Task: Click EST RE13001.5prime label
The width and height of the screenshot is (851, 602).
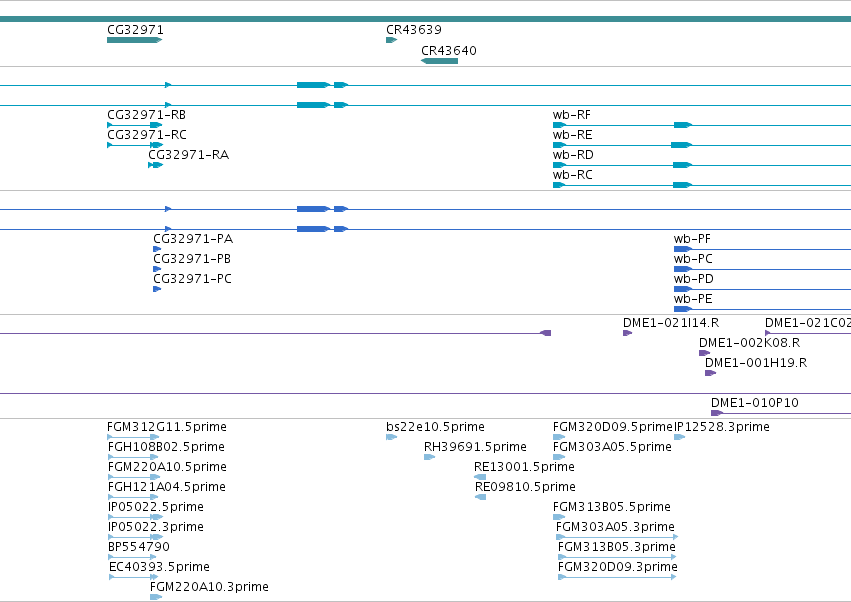Action: (524, 467)
